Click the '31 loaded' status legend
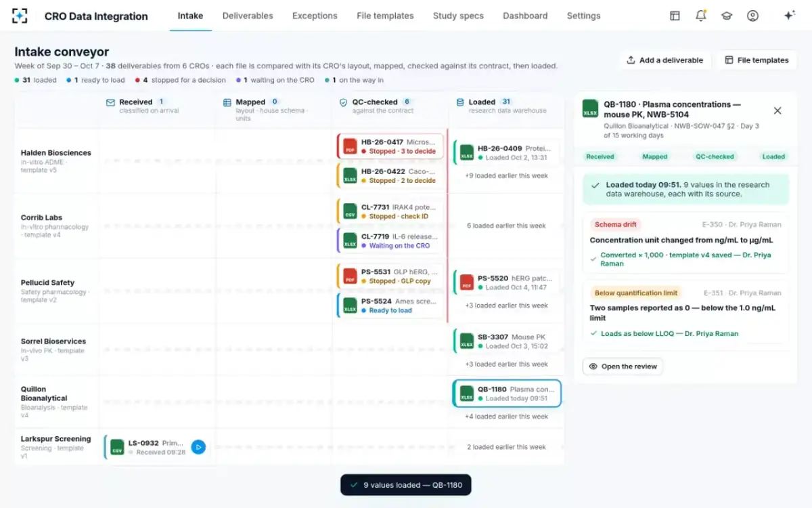The image size is (812, 508). pyautogui.click(x=36, y=80)
